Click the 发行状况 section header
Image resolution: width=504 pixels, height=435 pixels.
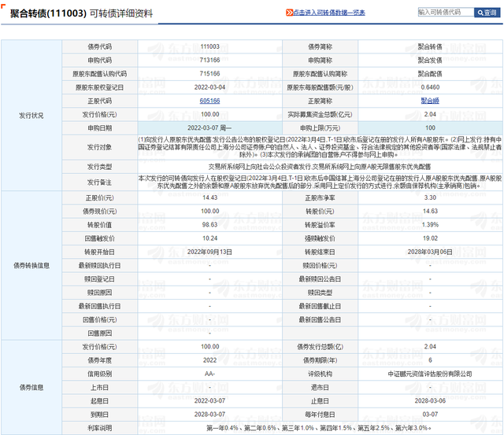pyautogui.click(x=31, y=116)
